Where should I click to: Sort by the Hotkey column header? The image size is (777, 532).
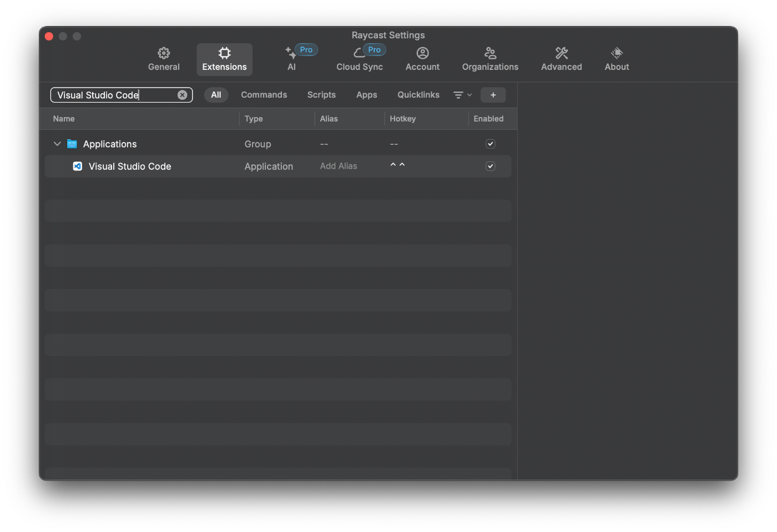pos(402,119)
